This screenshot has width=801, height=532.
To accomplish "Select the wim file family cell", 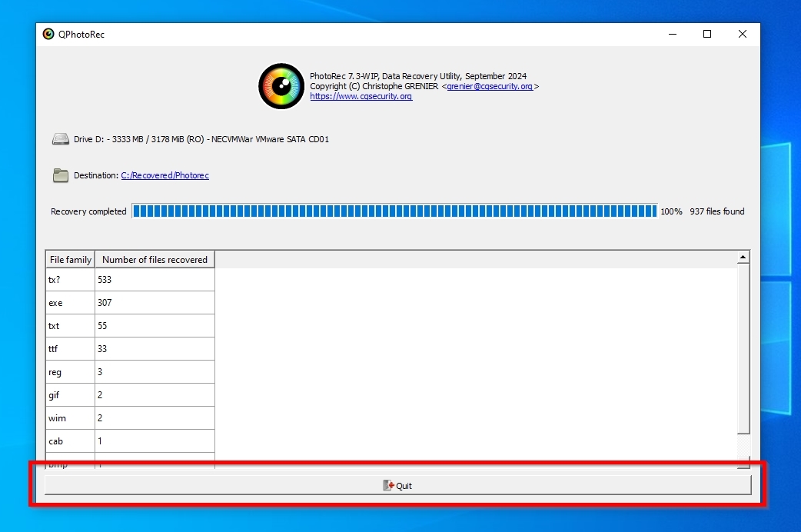I will [70, 417].
